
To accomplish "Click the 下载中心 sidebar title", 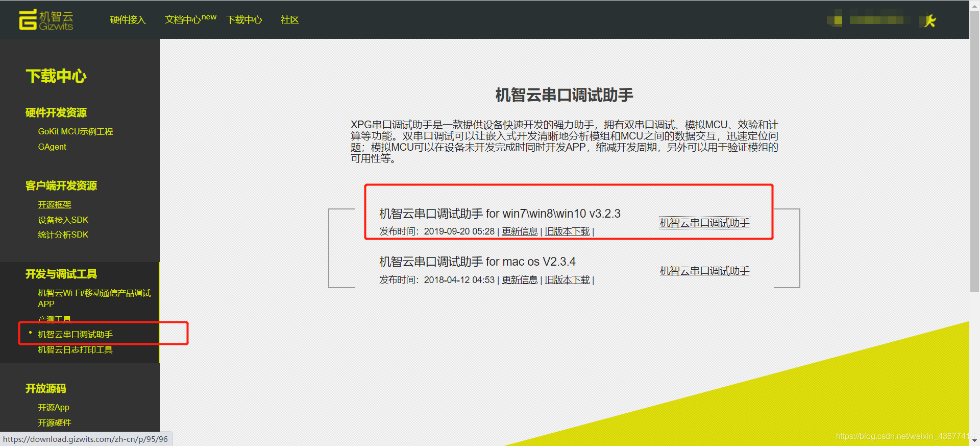I will point(56,77).
